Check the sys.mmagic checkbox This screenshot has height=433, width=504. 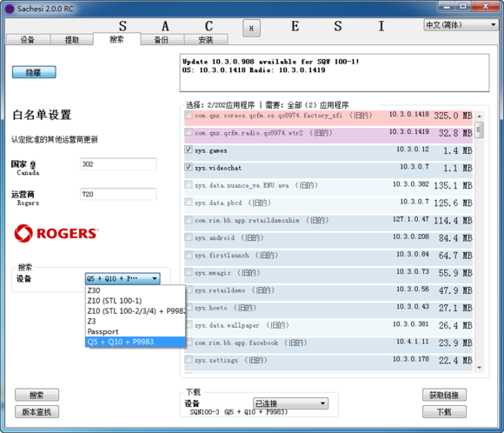[x=189, y=272]
